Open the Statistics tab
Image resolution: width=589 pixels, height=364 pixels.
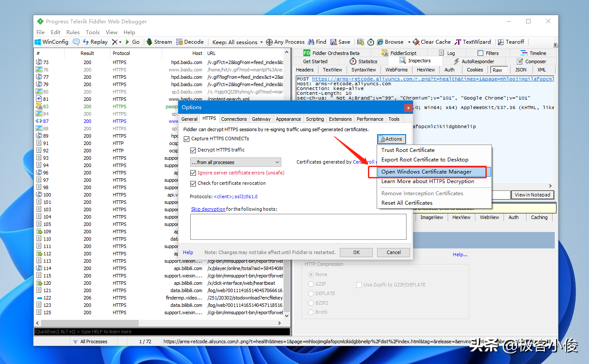point(363,61)
